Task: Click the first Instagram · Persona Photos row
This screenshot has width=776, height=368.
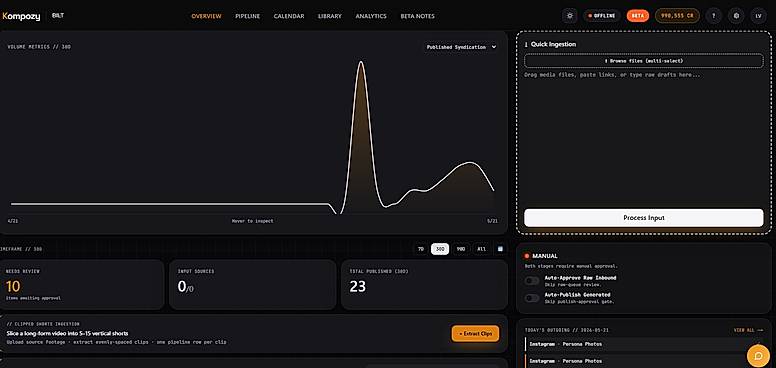Action: tap(643, 344)
